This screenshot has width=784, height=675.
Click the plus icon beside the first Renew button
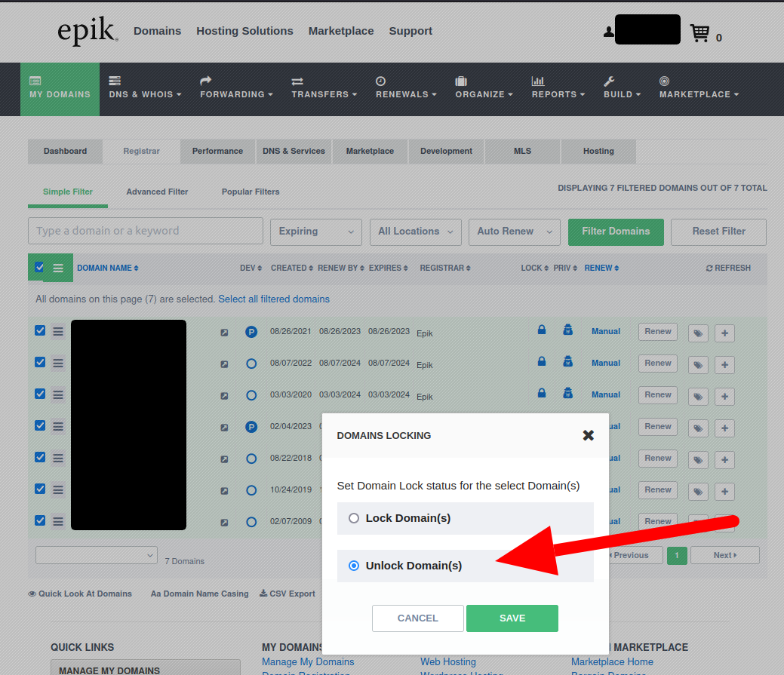(724, 333)
